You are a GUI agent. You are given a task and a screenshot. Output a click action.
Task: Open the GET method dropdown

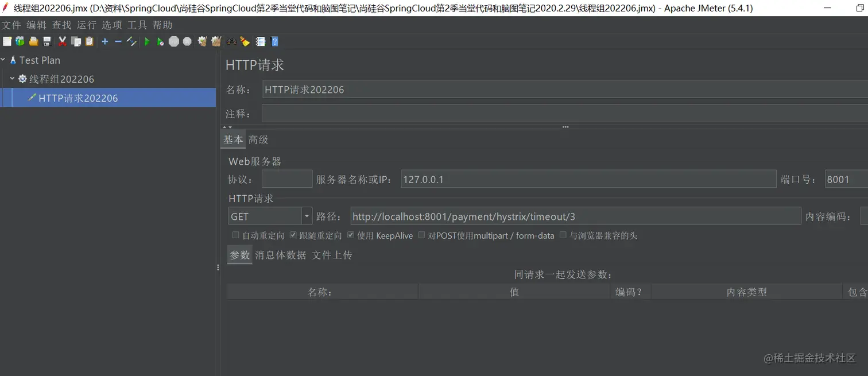(x=307, y=216)
